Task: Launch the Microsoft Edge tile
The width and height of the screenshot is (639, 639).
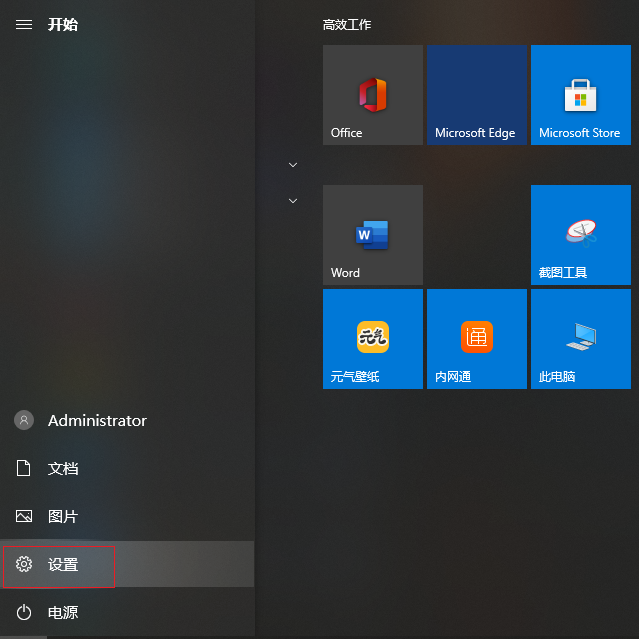Action: point(476,95)
